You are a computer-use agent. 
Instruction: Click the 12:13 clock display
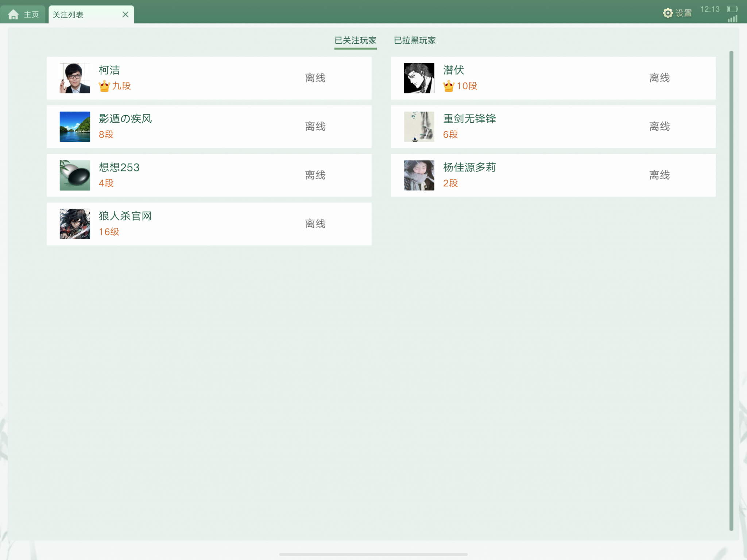click(x=710, y=9)
